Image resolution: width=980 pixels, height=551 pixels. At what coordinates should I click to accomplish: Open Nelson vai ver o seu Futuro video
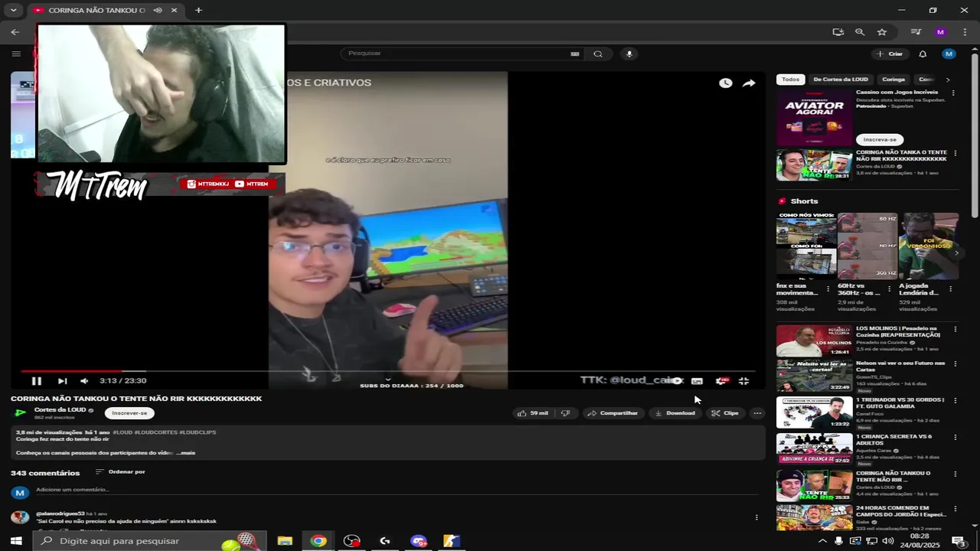[814, 376]
